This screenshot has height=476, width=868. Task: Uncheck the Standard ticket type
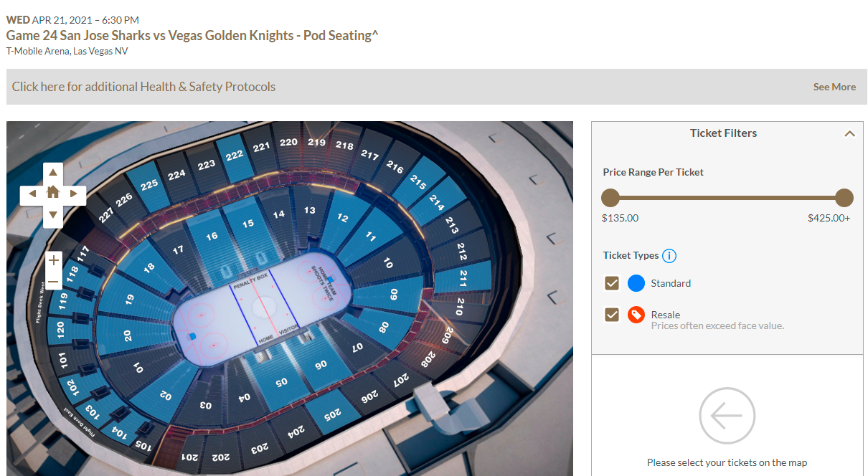click(612, 283)
